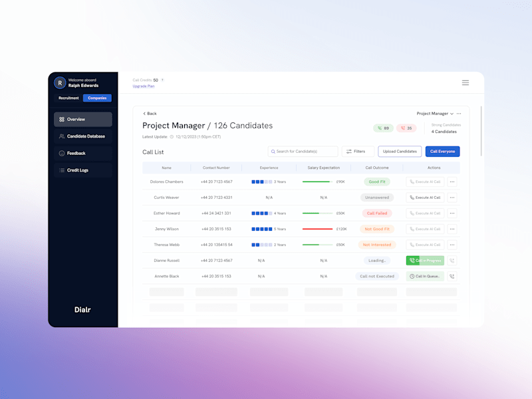Click the Call In Queue button
This screenshot has width=532, height=399.
425,276
